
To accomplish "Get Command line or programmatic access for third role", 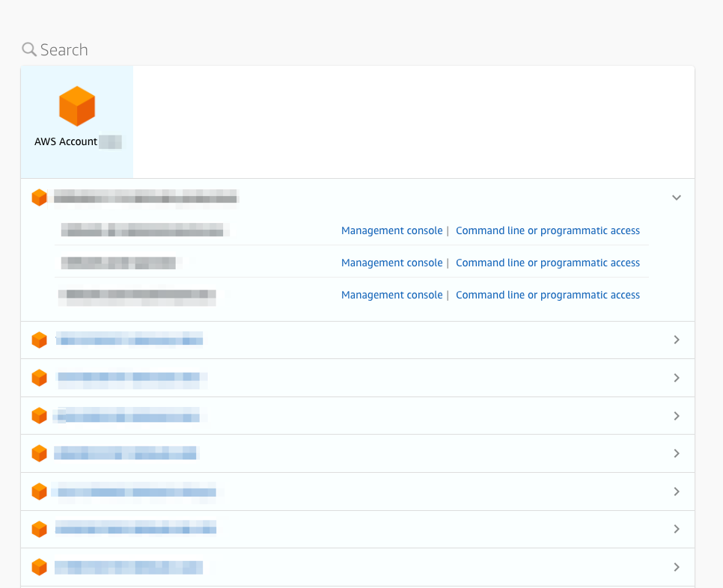I will [x=548, y=295].
